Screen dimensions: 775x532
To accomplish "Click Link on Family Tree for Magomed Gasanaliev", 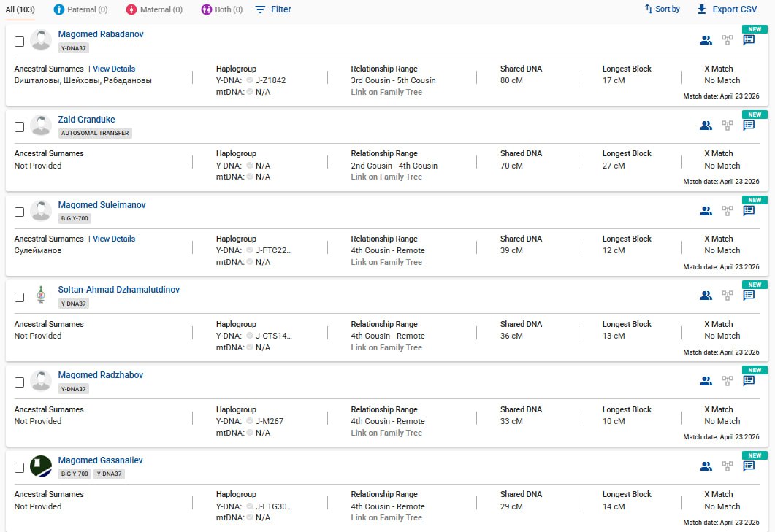I will [x=386, y=517].
